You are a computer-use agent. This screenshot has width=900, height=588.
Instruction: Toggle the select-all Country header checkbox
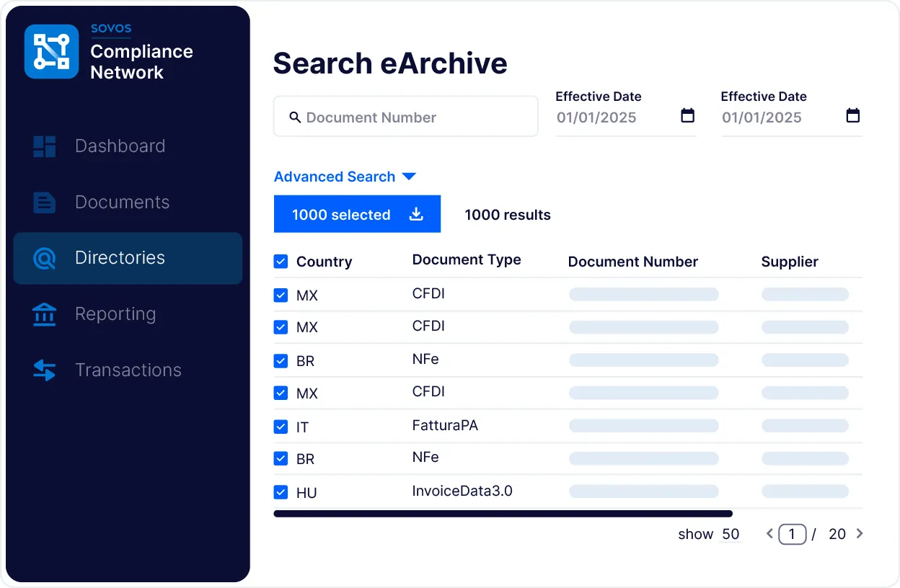coord(281,262)
